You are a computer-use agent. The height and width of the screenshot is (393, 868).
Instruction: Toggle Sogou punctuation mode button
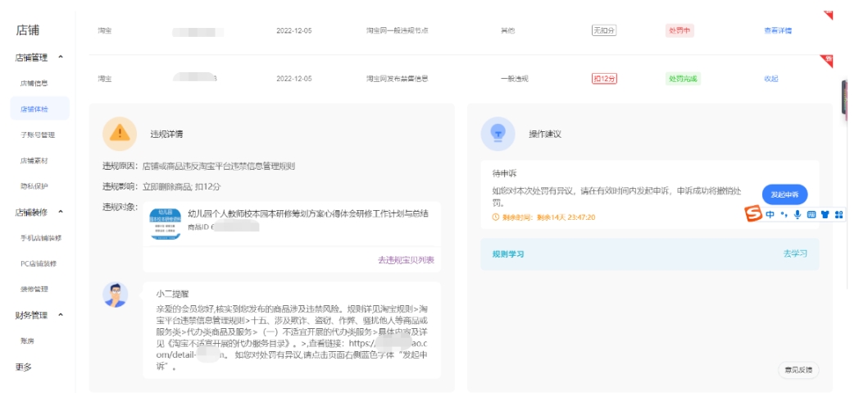784,214
